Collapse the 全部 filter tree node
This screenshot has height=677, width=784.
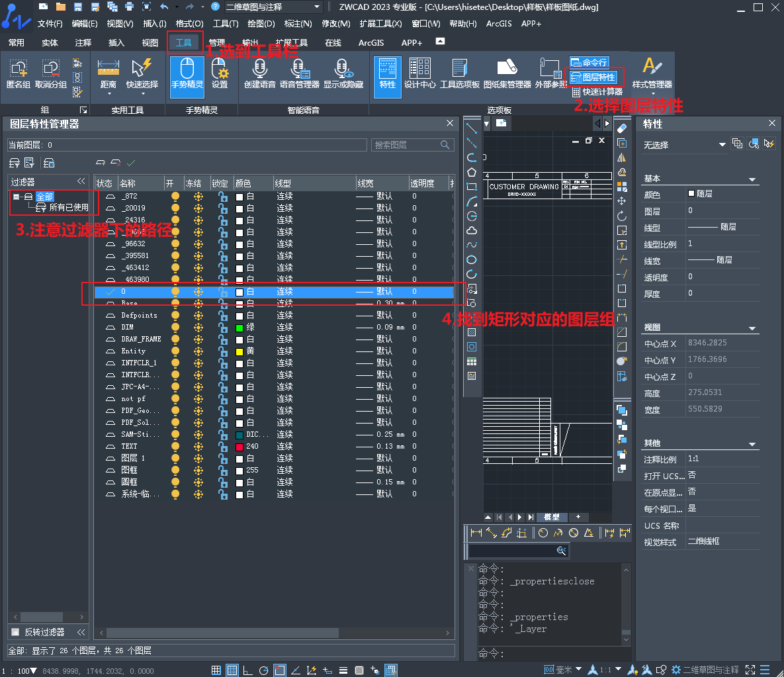(x=16, y=197)
